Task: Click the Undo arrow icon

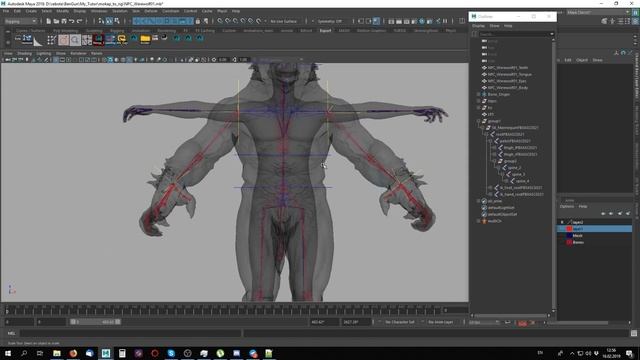Action: tap(71, 21)
